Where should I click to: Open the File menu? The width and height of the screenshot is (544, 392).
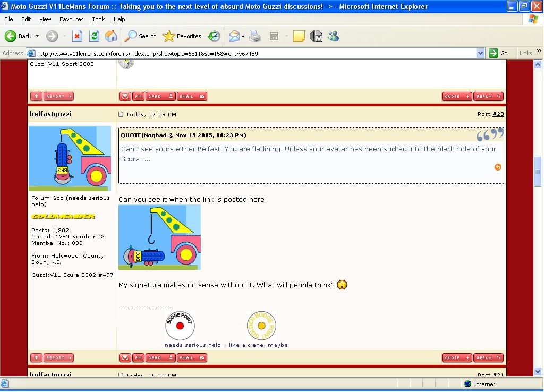[x=8, y=19]
